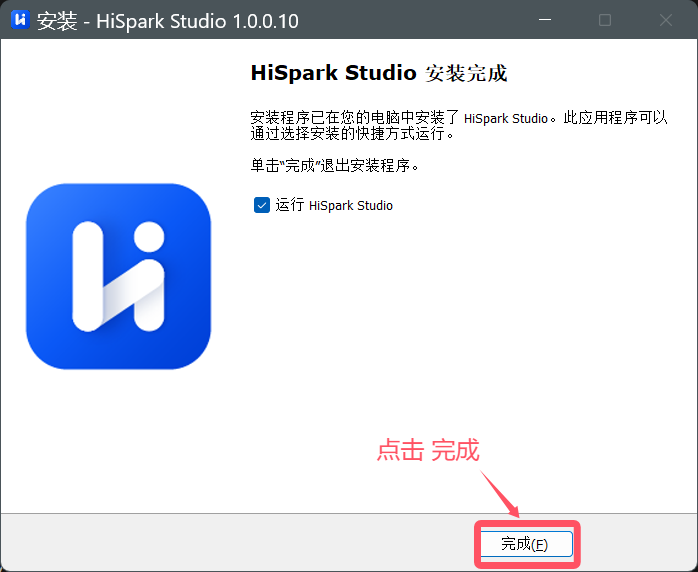This screenshot has width=698, height=572.
Task: Click the heading HiSpark Studio 安装完成
Action: pyautogui.click(x=379, y=73)
